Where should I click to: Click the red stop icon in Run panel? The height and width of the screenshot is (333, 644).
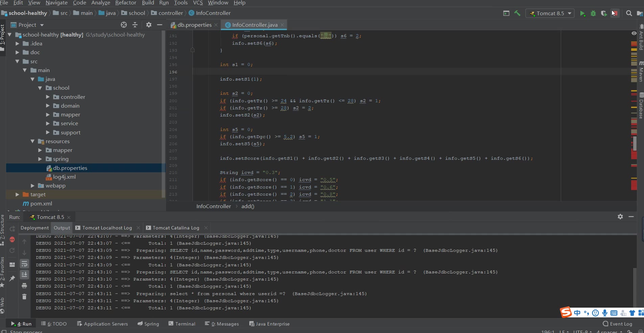point(12,240)
